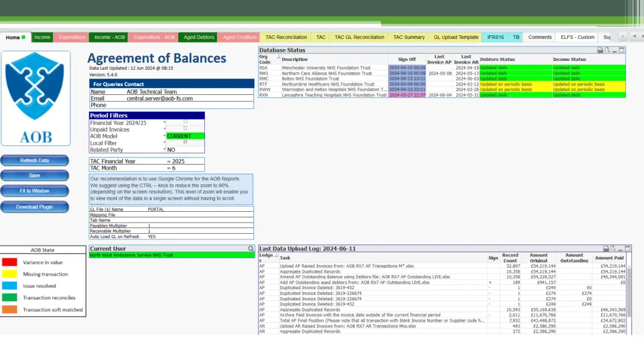Viewport: 644px width, 362px height.
Task: Sort by the Sign Off column header
Action: tap(407, 60)
